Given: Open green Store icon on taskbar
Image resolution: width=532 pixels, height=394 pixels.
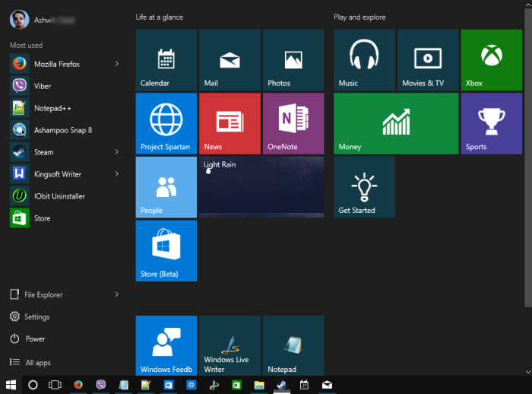Looking at the screenshot, I should coord(236,385).
